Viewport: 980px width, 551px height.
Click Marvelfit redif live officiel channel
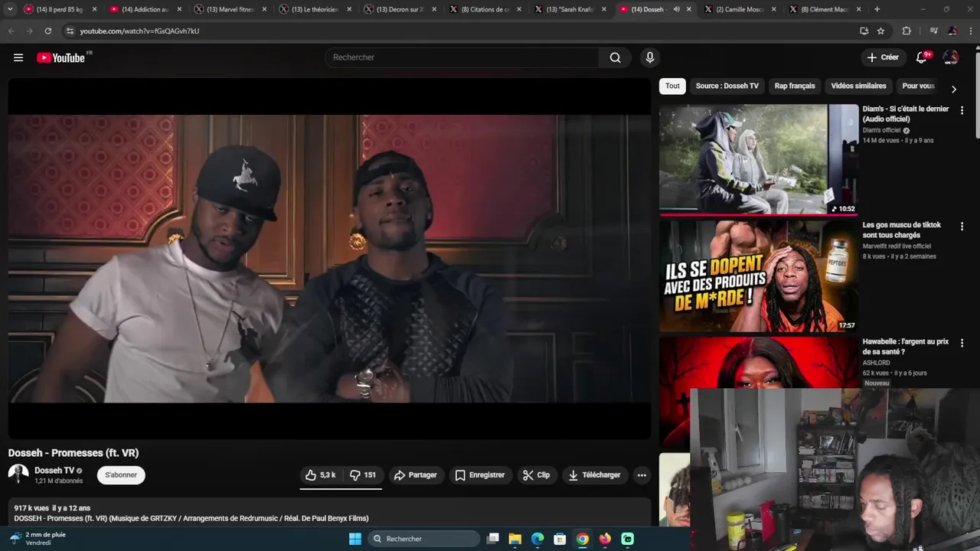click(897, 246)
